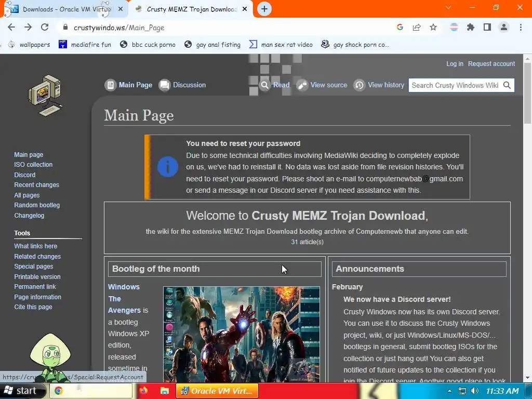Close the Downloads - Oracle VM tab
The width and height of the screenshot is (532, 399).
point(121,9)
